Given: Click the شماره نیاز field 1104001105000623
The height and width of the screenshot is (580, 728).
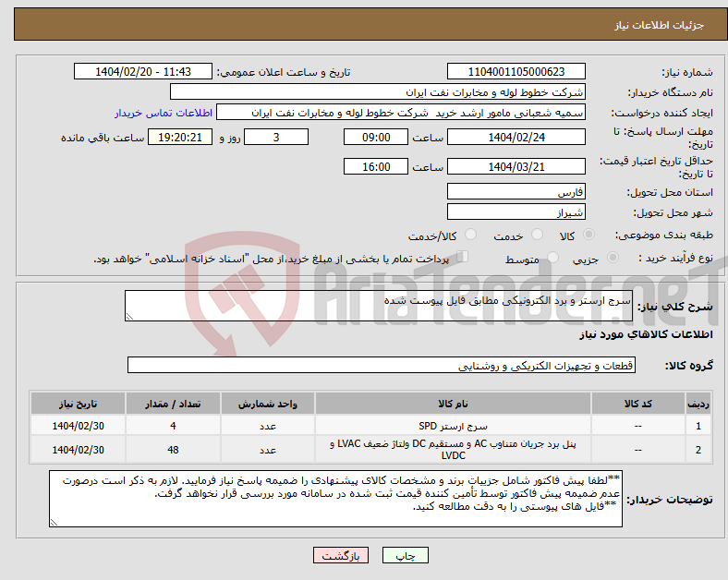Looking at the screenshot, I should point(516,71).
